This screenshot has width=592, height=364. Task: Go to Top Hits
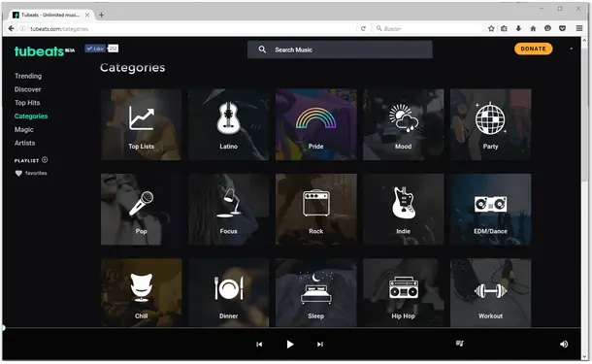click(27, 103)
